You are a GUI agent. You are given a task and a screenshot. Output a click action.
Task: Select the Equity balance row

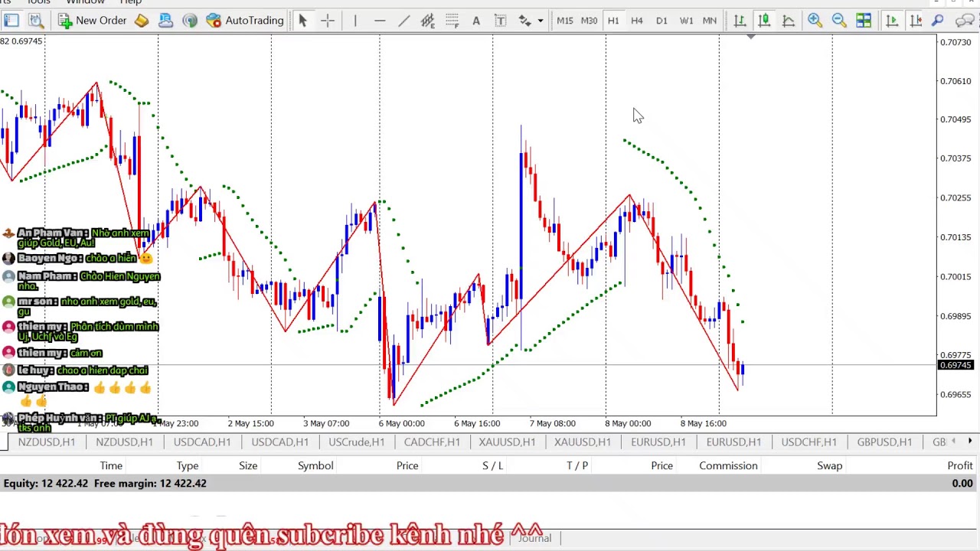coord(490,484)
